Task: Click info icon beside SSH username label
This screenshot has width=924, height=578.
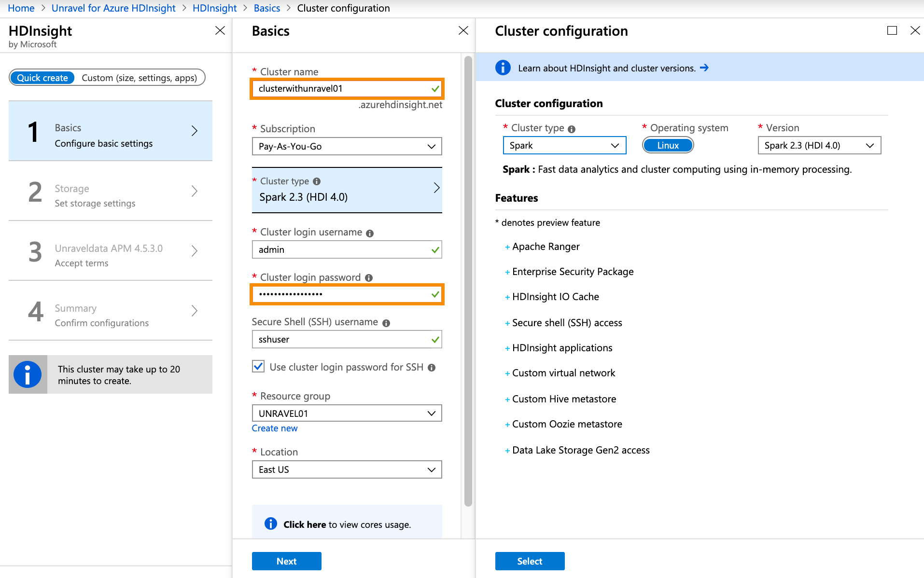Action: (386, 323)
